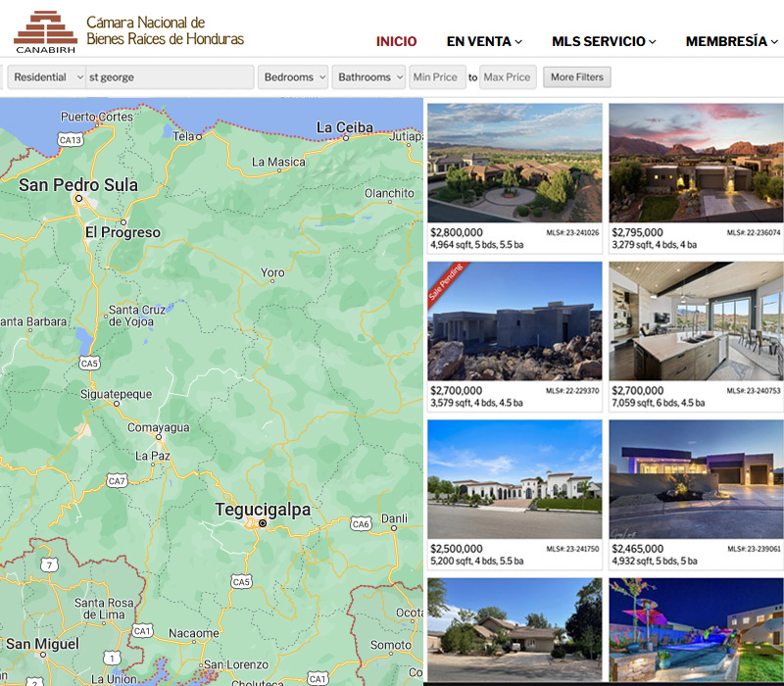
Task: Open the $2,500,000 listing photo
Action: tap(514, 479)
